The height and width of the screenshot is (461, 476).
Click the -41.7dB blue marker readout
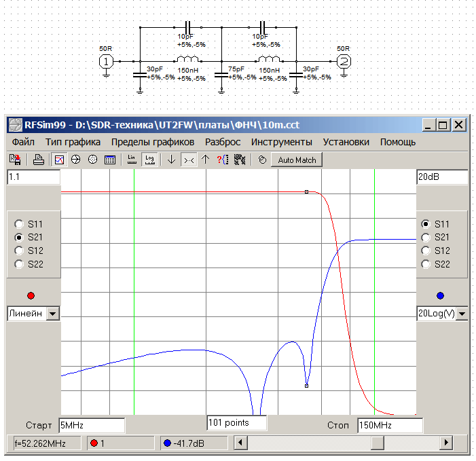[194, 443]
